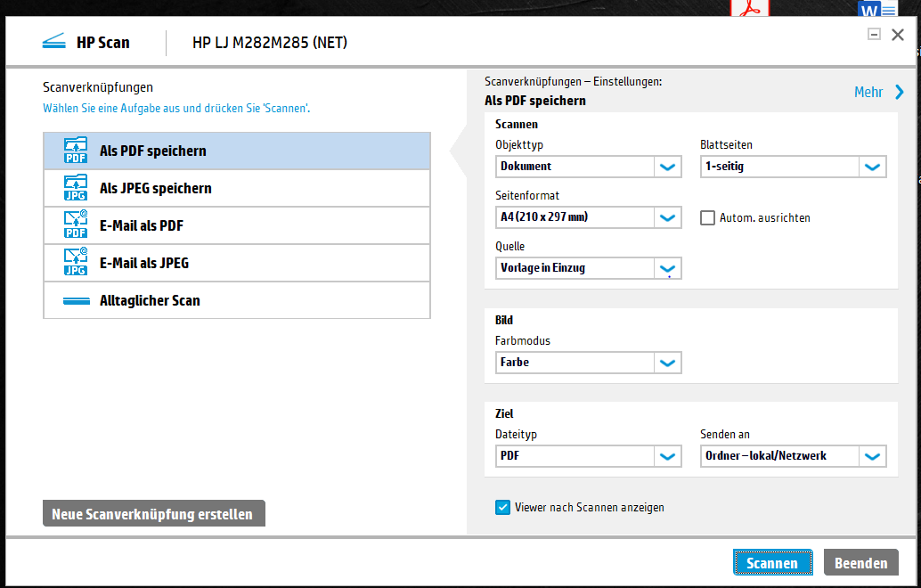Click the 'Als PDF speichern' folder PDF icon
Image resolution: width=921 pixels, height=588 pixels.
tap(76, 151)
